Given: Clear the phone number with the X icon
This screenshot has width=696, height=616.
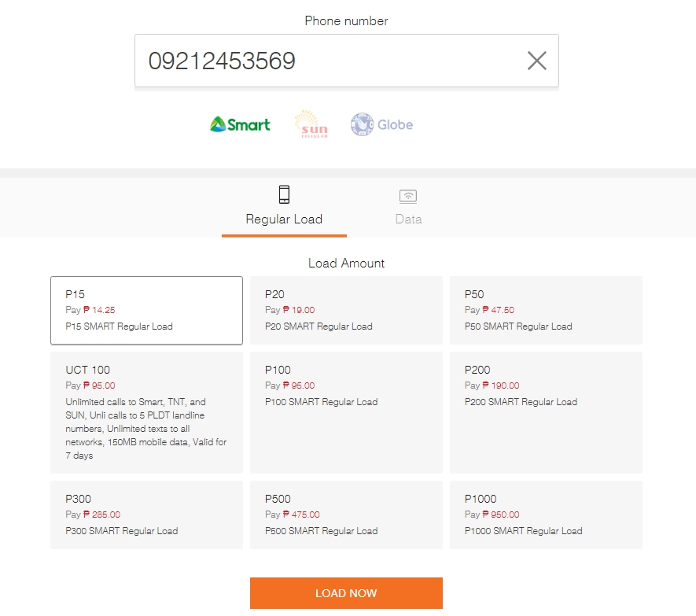Looking at the screenshot, I should [536, 60].
